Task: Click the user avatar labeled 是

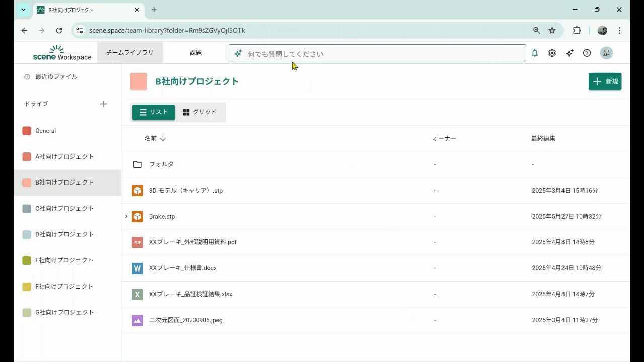Action: pos(606,53)
